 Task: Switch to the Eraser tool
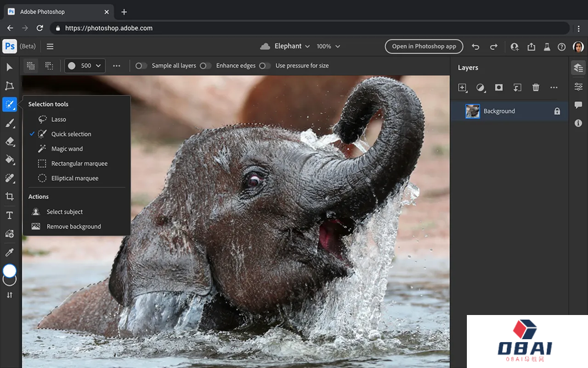pos(9,141)
